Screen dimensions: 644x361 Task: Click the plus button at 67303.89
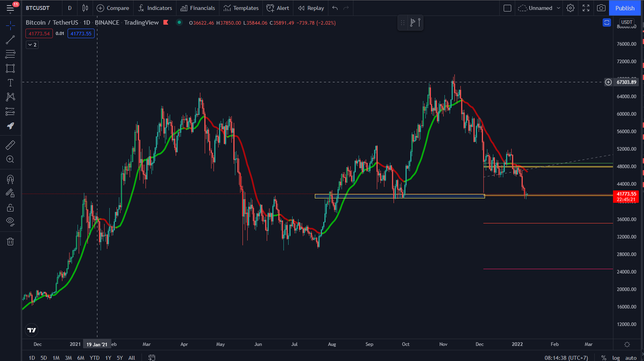[608, 82]
